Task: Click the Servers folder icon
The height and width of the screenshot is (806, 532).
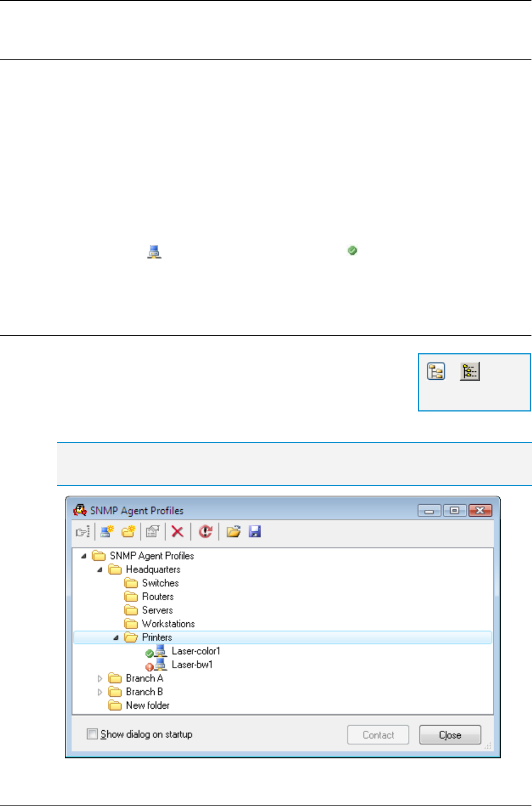Action: (131, 610)
